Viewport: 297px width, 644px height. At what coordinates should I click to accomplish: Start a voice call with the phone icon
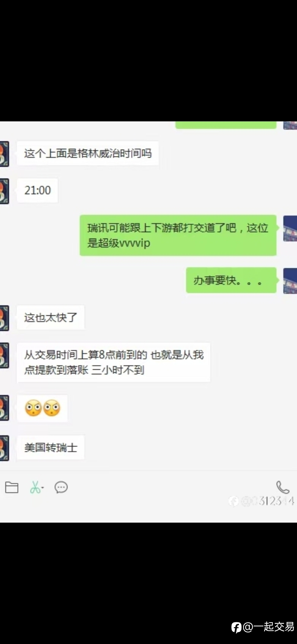[x=283, y=487]
